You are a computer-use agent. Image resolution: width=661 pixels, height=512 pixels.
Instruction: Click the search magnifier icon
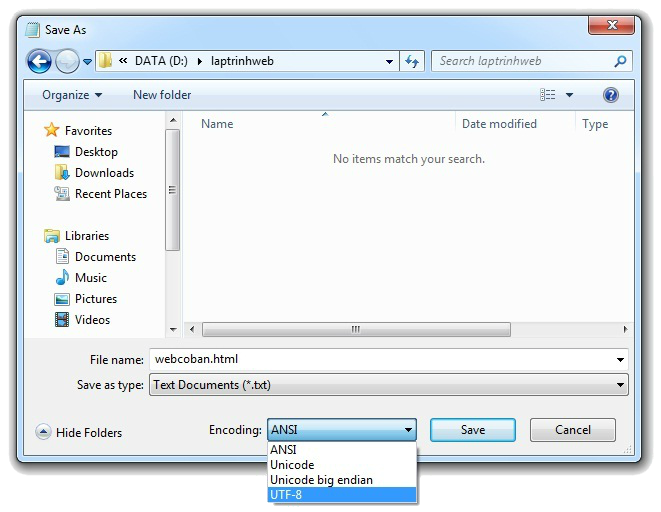621,61
